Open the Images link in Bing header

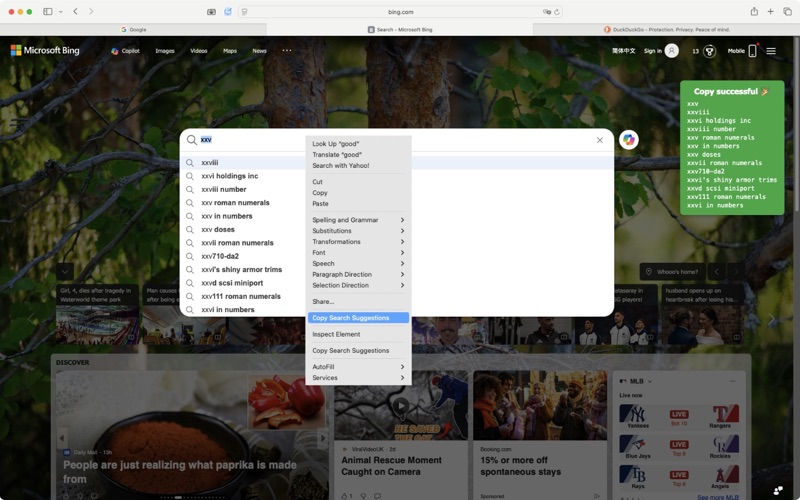point(165,51)
